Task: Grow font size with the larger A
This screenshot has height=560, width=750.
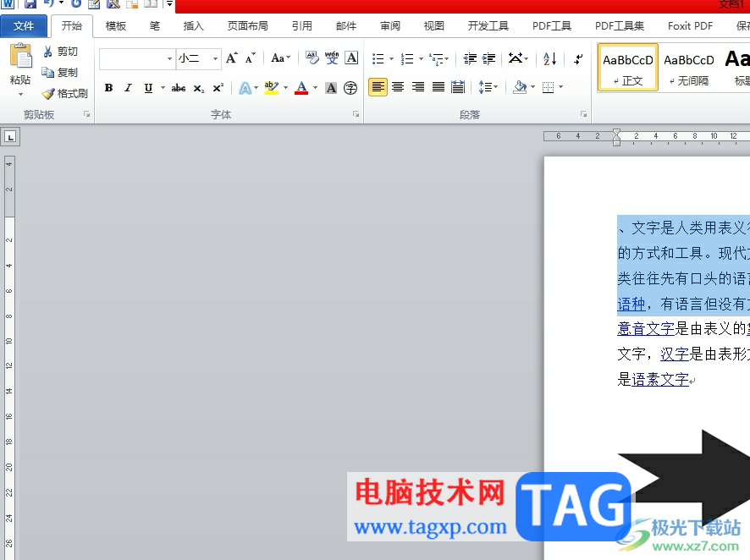Action: pos(231,58)
